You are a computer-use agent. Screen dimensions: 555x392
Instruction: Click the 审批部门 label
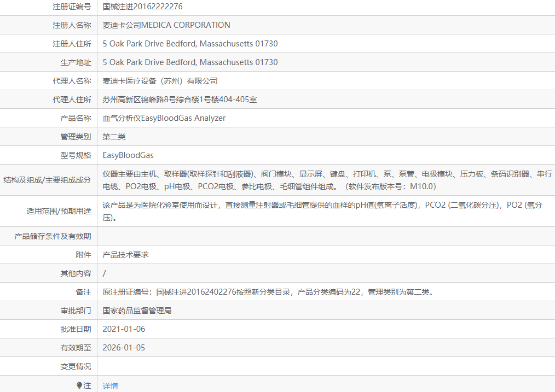tap(76, 311)
